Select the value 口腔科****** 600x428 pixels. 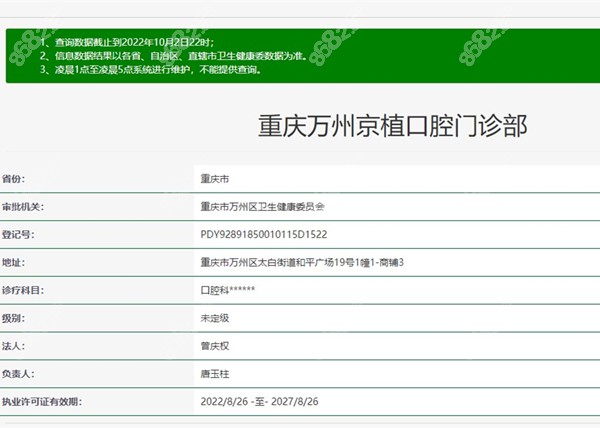[228, 290]
